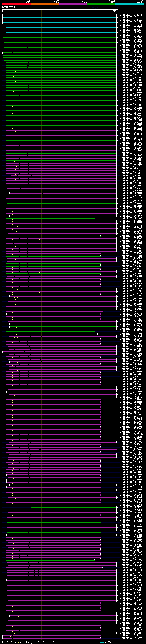Click the UniRef100_B2ATX4 label
The height and width of the screenshot is (644, 146).
pos(131,193)
